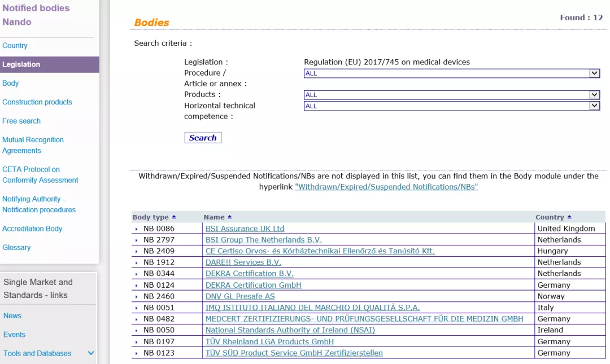Sort table by Name arrow icon
The image size is (610, 364).
point(229,217)
